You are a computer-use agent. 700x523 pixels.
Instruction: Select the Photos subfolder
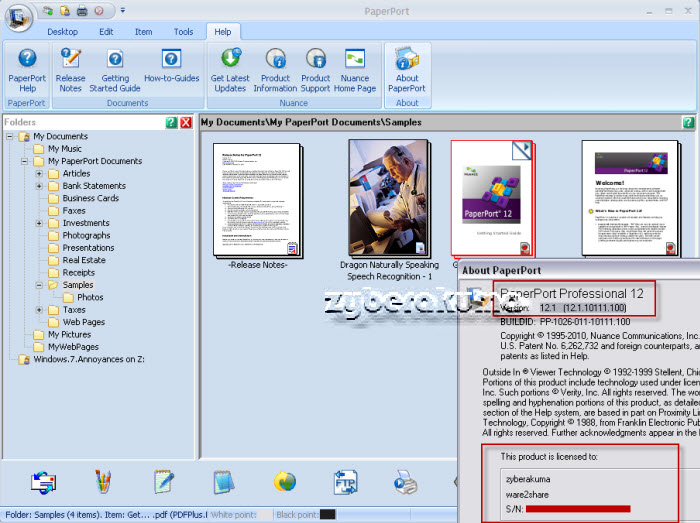[x=90, y=297]
